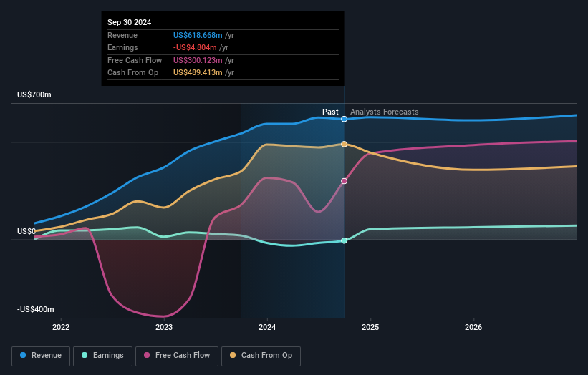The width and height of the screenshot is (588, 375).
Task: Click the Analysts Forecasts label
Action: pos(385,112)
